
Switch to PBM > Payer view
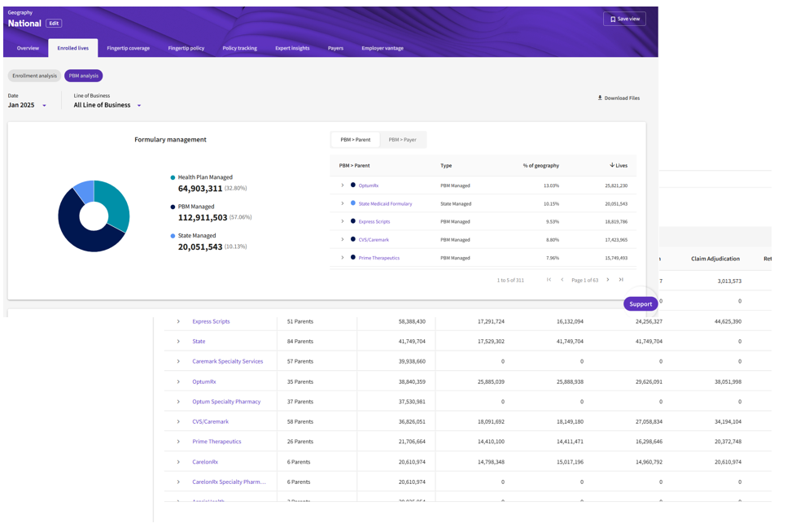[x=402, y=140]
